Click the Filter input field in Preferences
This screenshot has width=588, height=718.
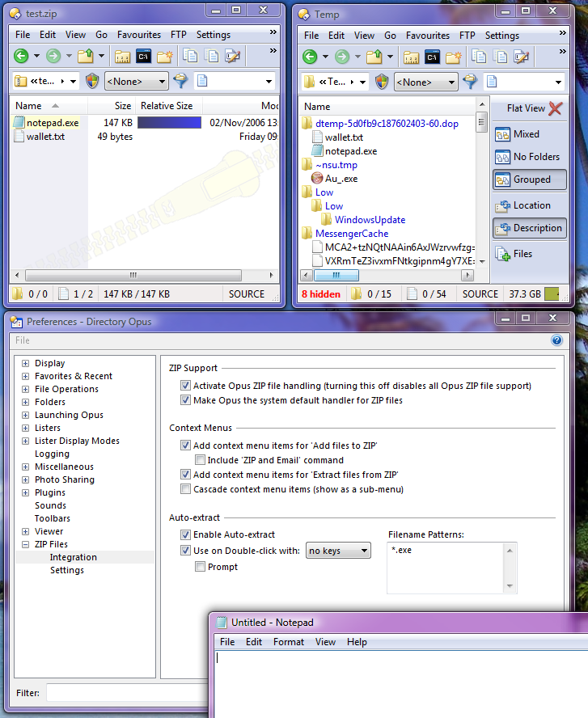point(129,693)
